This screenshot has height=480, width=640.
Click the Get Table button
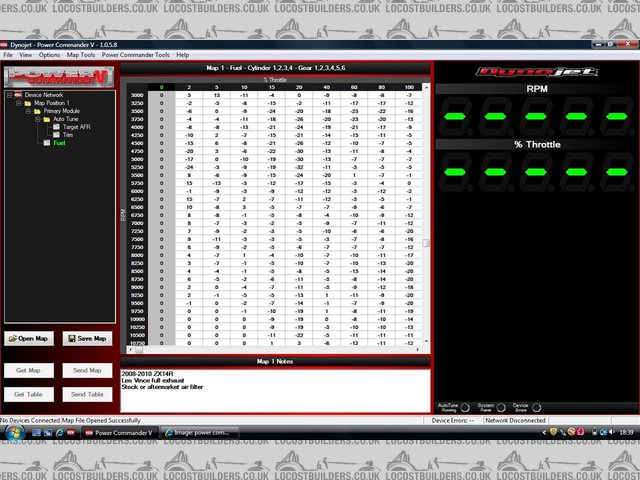pos(29,394)
